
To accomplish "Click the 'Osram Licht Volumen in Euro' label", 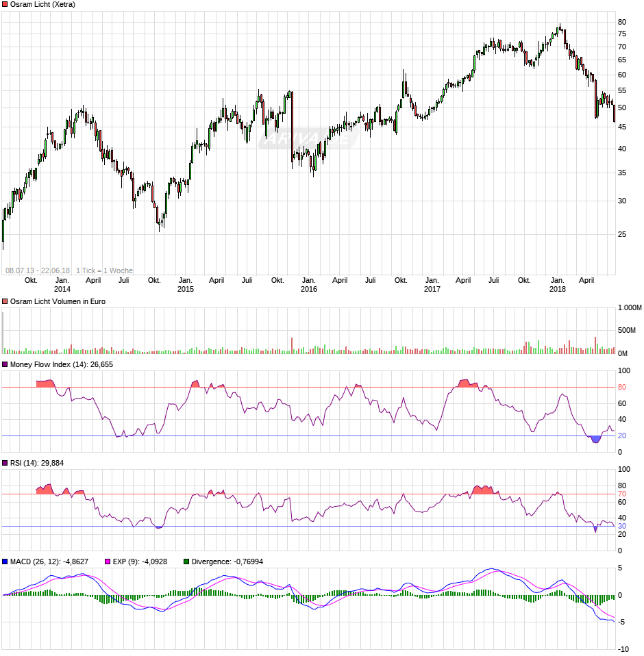I will 58,302.
